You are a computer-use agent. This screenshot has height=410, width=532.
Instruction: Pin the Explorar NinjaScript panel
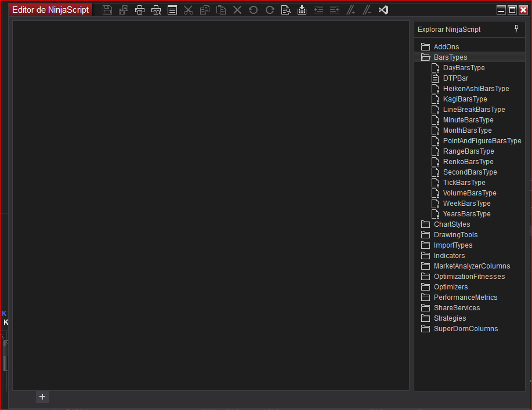click(516, 28)
